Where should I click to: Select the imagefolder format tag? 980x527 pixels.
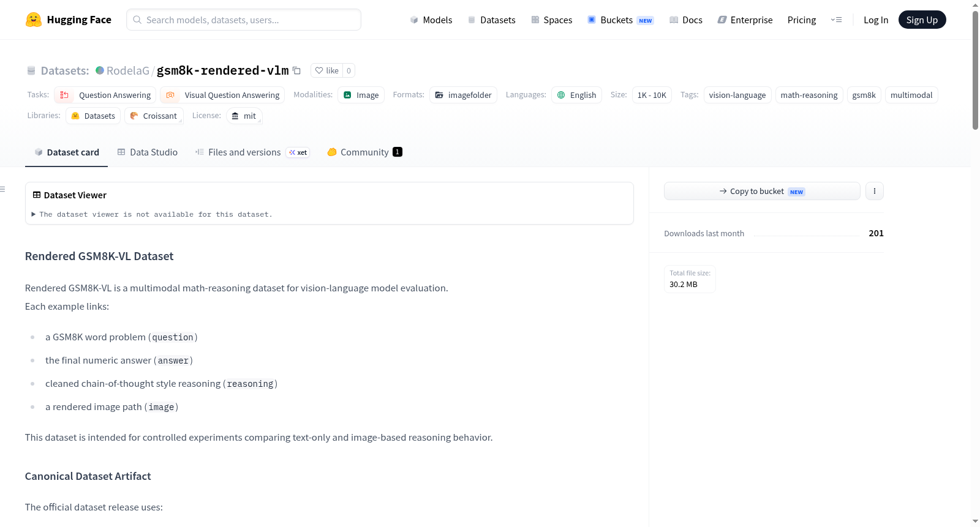(x=463, y=95)
